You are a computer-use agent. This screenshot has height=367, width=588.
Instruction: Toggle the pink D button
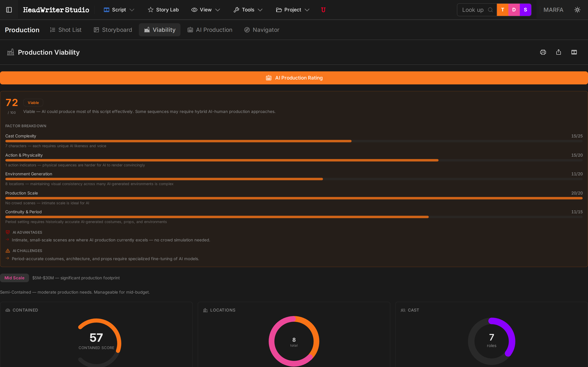pyautogui.click(x=514, y=10)
